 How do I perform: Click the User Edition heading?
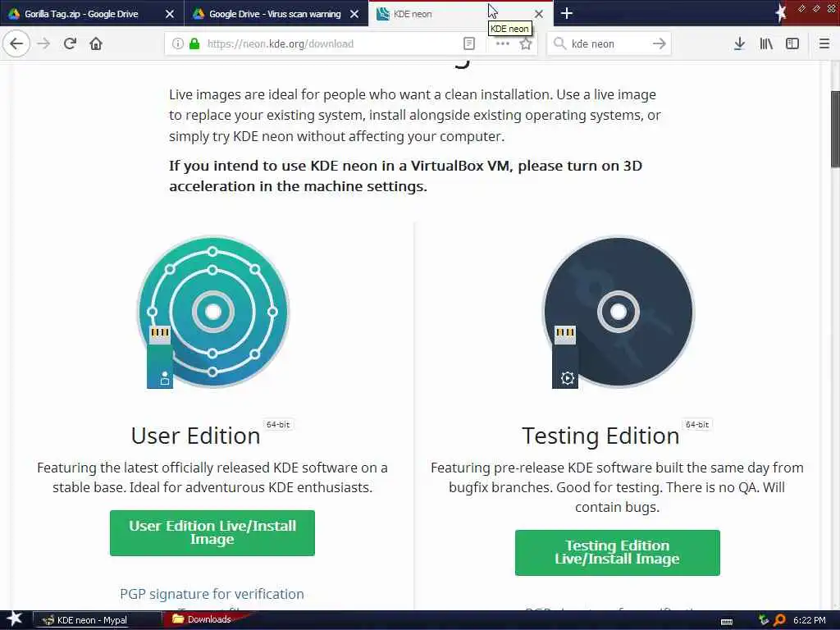coord(195,436)
